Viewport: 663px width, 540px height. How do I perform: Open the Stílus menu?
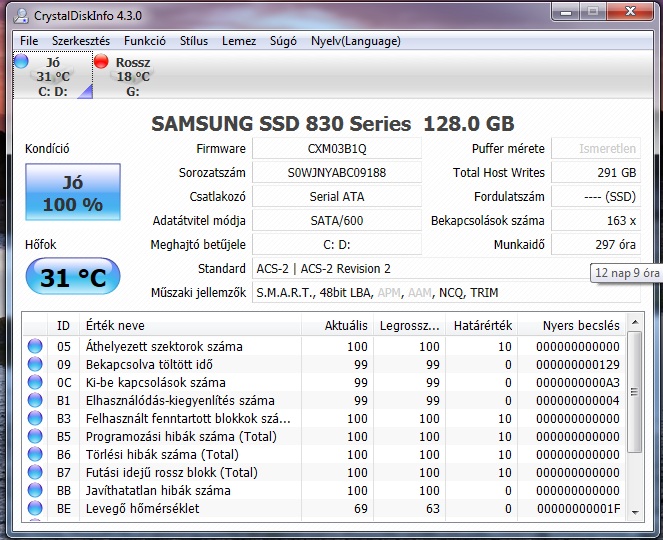click(x=194, y=41)
